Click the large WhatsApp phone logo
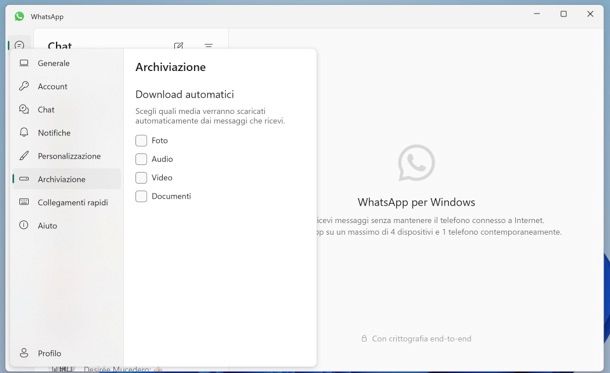 pyautogui.click(x=416, y=163)
